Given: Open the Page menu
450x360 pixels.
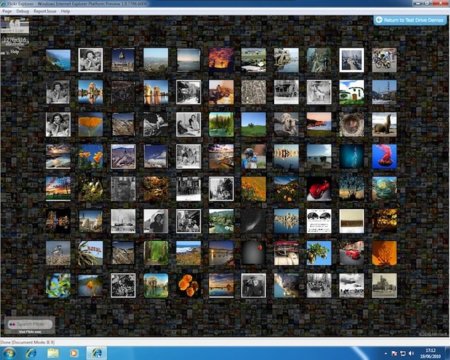Looking at the screenshot, I should tap(7, 11).
